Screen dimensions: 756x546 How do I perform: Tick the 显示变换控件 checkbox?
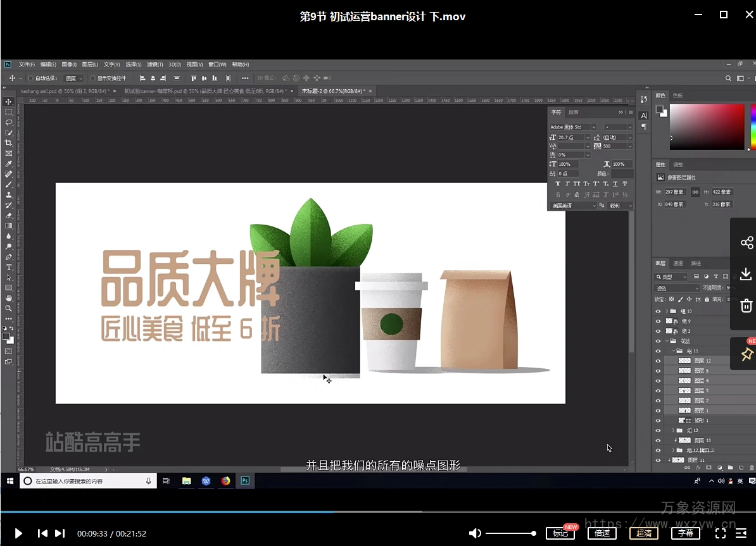coord(92,78)
